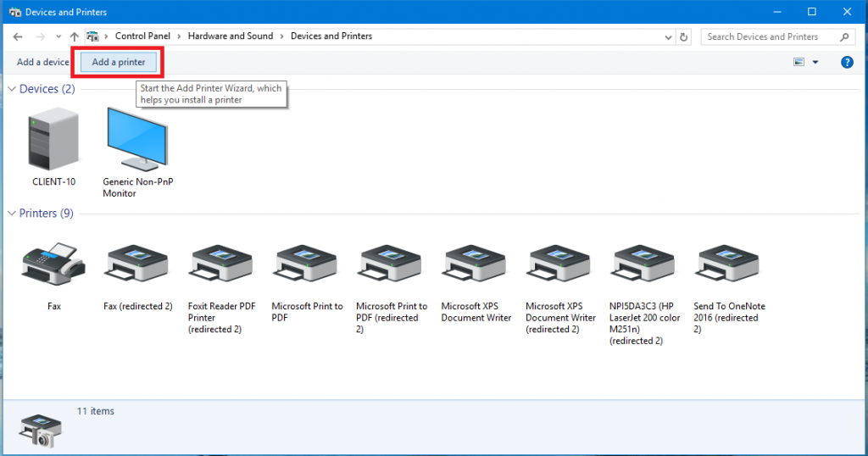
Task: Select the Fax (redirected 2) printer icon
Action: [x=137, y=264]
